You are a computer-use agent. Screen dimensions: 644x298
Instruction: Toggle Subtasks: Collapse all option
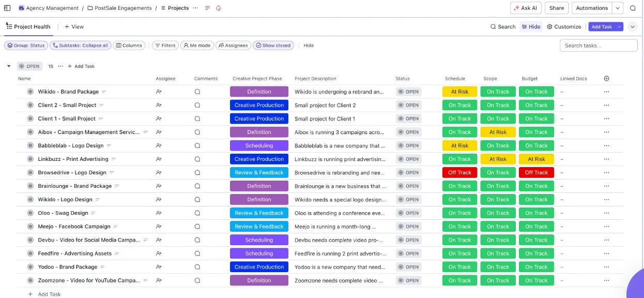pyautogui.click(x=80, y=46)
